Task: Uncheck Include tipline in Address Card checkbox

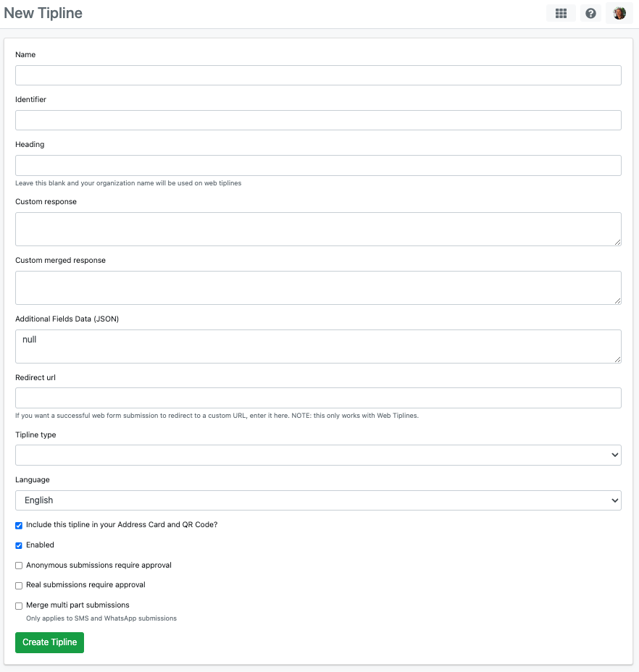Action: pos(19,525)
